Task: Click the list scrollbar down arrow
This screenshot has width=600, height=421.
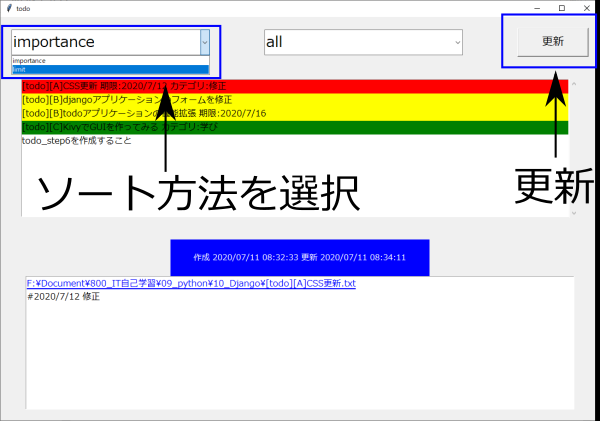Action: 574,213
